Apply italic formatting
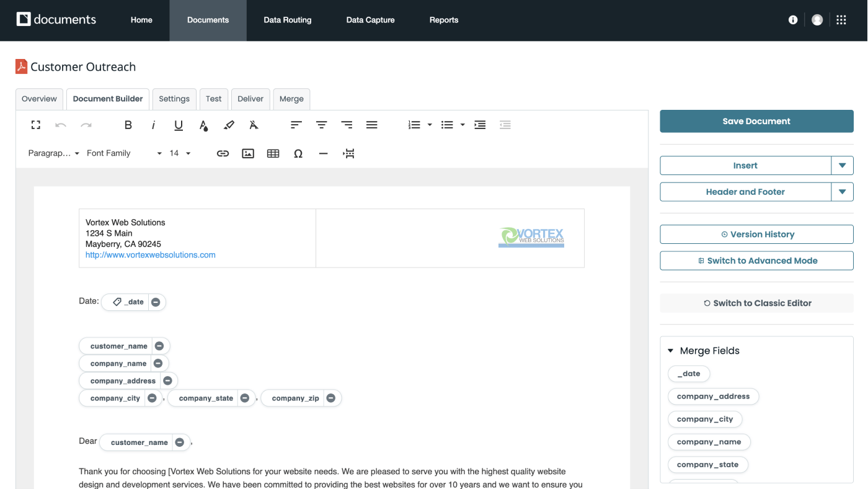 coord(153,125)
